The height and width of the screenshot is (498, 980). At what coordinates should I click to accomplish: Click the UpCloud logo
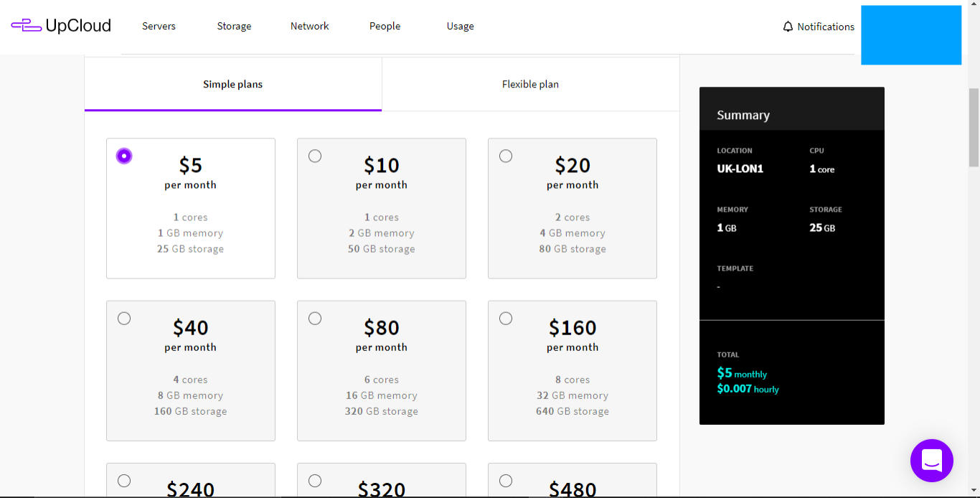tap(61, 26)
